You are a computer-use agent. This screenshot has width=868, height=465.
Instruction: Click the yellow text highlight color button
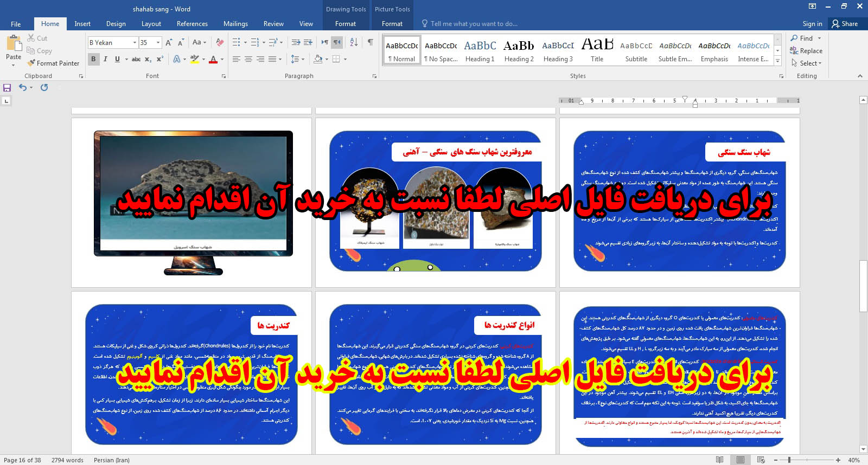pos(194,59)
